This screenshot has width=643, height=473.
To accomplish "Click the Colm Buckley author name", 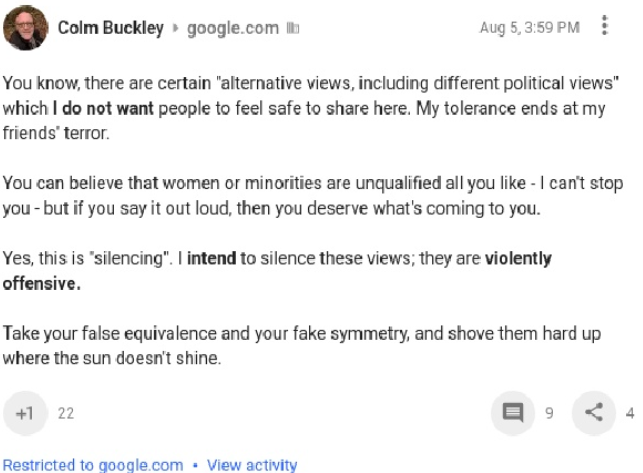I will [x=111, y=28].
